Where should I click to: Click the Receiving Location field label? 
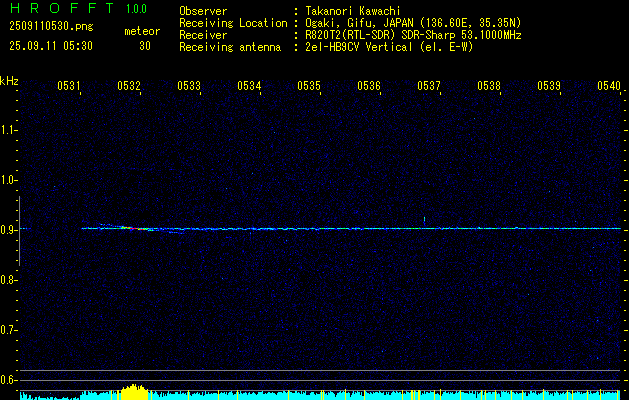tap(233, 23)
